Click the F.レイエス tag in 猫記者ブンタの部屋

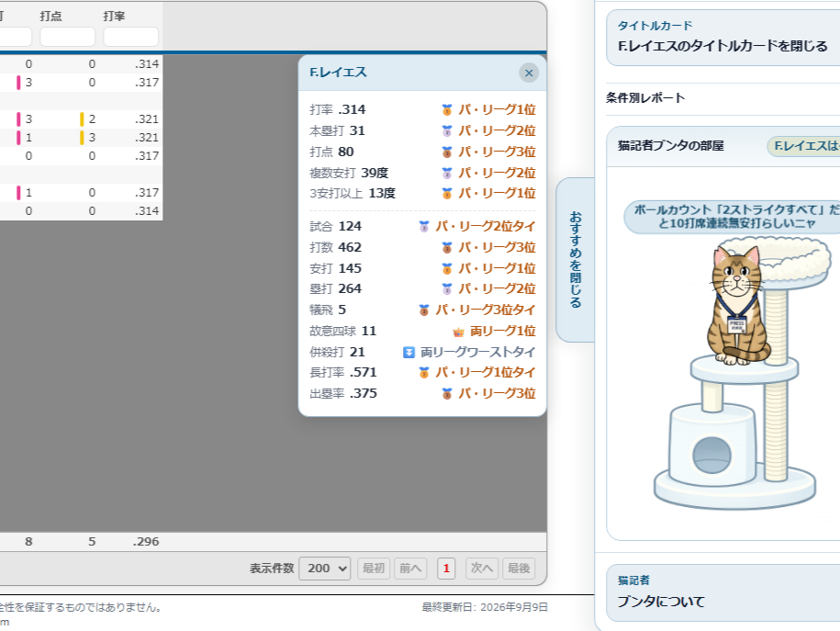click(803, 146)
